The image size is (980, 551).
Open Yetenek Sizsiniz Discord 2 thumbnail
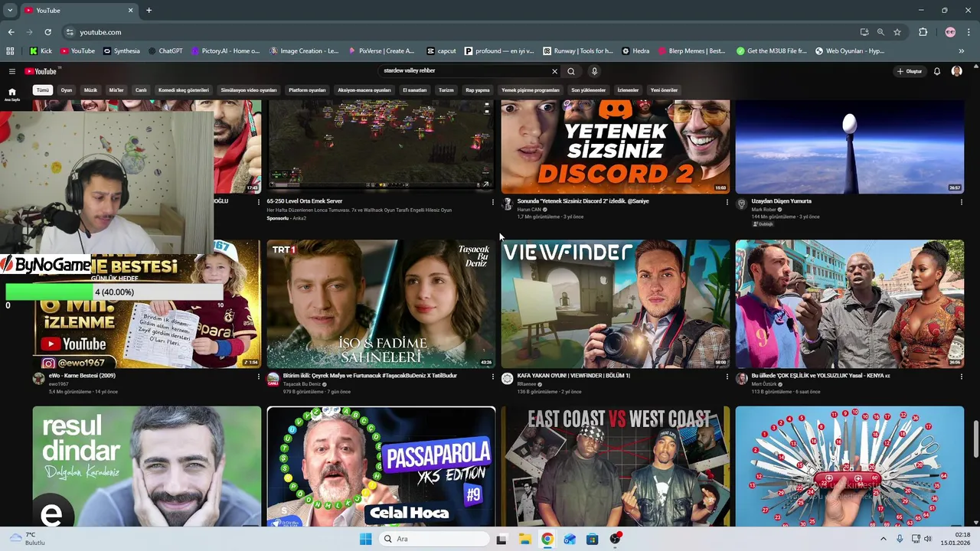[616, 146]
